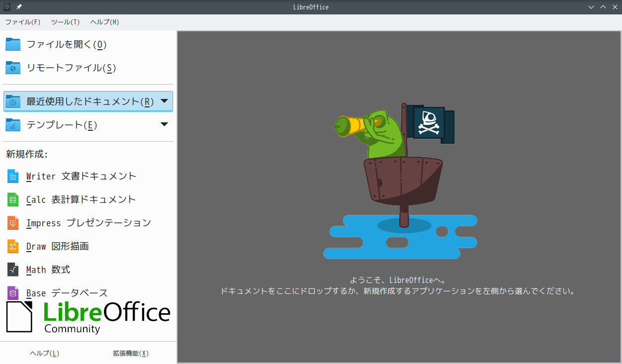Open the ファイル(F) menu
Viewport: 622px width, 364px height.
tap(23, 22)
